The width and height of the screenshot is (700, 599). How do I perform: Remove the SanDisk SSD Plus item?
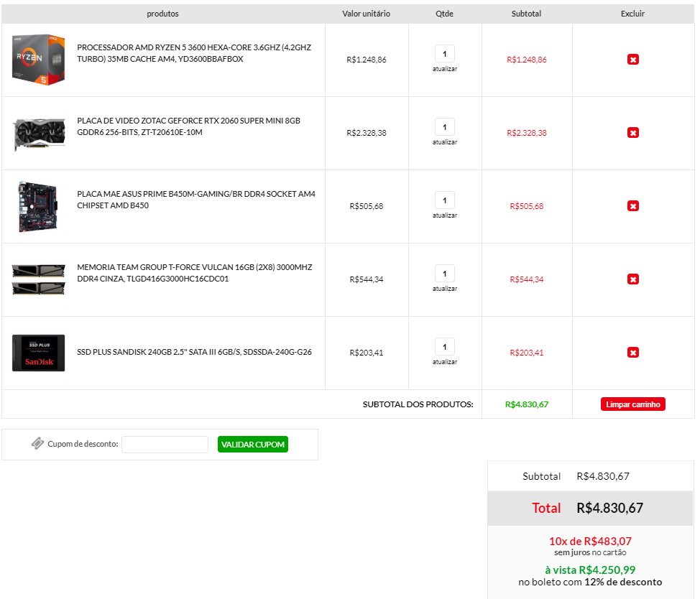click(632, 353)
